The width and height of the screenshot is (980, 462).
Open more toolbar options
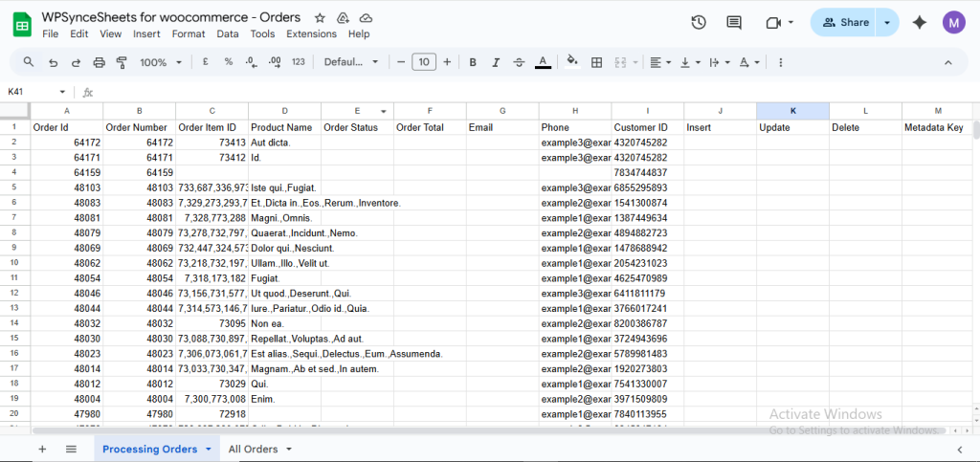coord(780,62)
